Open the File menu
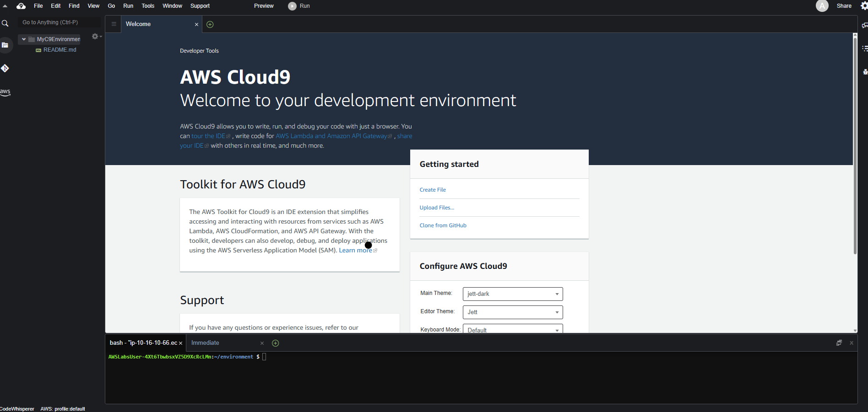 (38, 6)
